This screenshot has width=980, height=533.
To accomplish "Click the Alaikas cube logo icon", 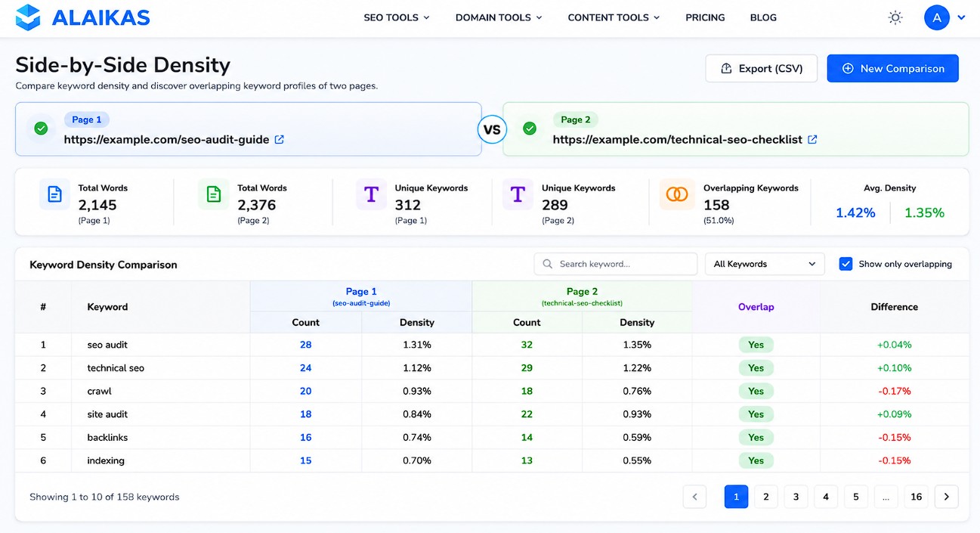I will (28, 17).
